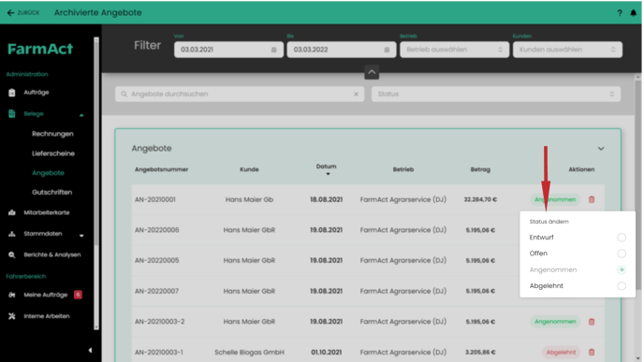Sort by the Kunde column header
Screen dimensions: 644x362
pos(249,169)
